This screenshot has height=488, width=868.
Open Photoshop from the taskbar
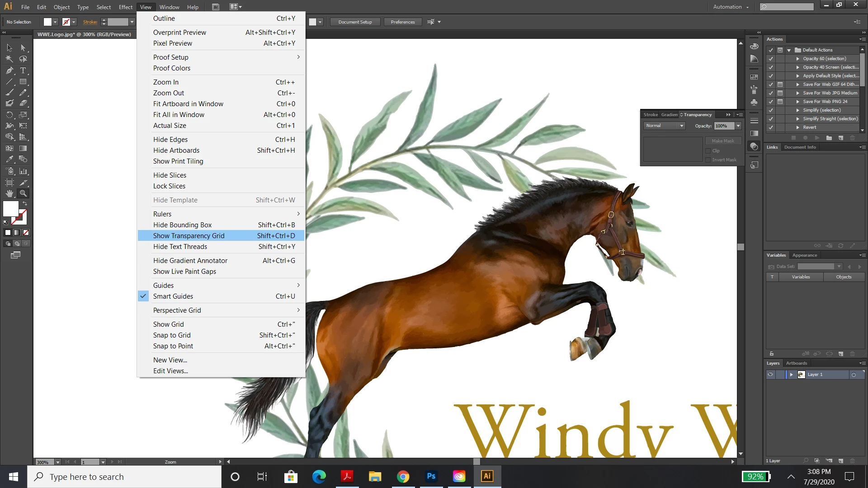coord(431,476)
